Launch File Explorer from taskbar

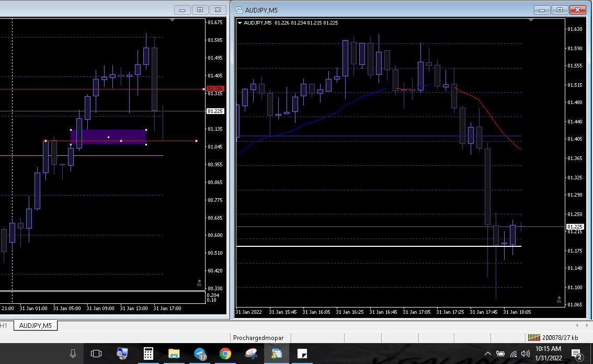click(174, 354)
